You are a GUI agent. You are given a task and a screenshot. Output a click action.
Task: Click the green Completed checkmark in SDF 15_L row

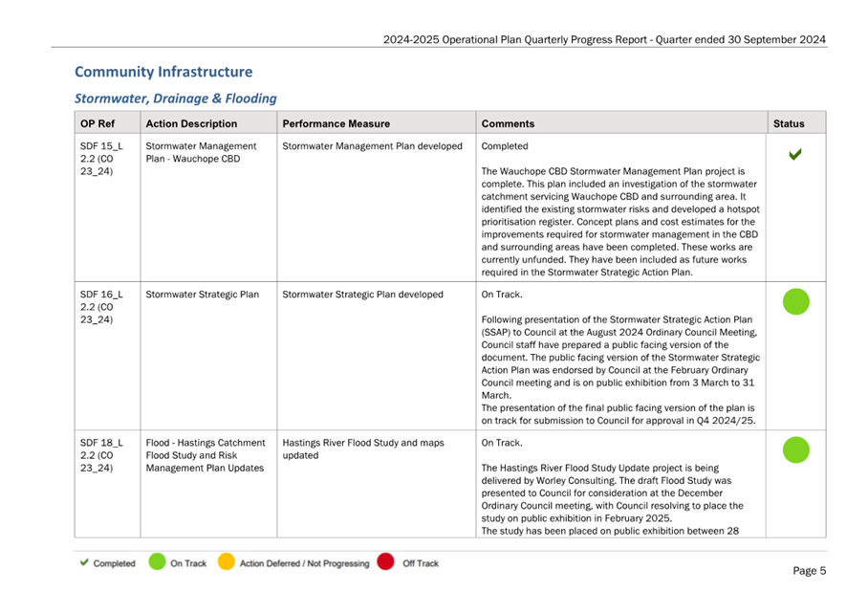(x=795, y=155)
